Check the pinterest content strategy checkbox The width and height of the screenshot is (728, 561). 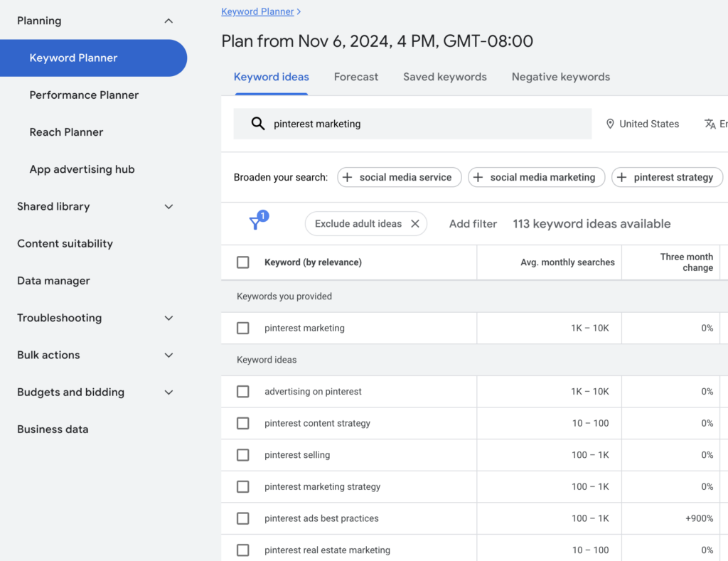[x=243, y=424]
